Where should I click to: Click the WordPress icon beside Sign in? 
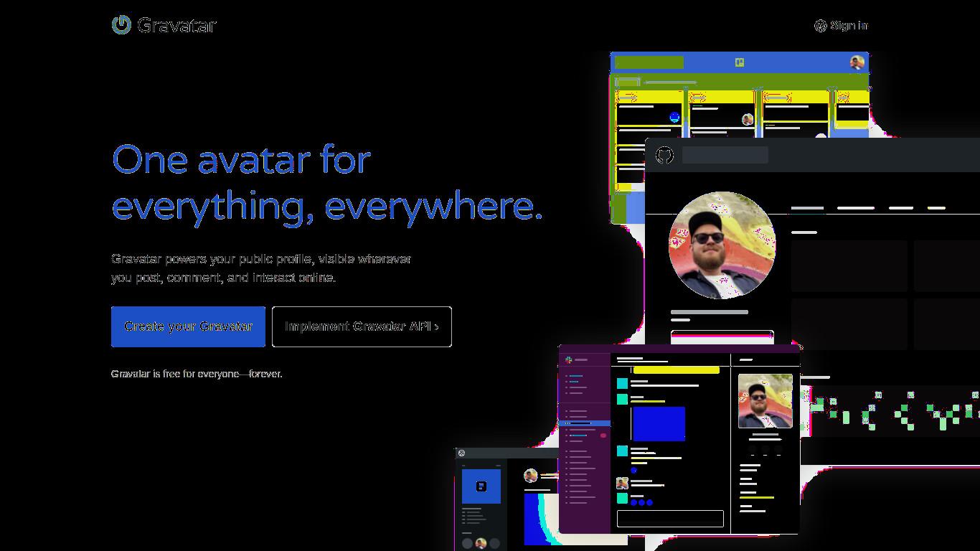click(821, 26)
